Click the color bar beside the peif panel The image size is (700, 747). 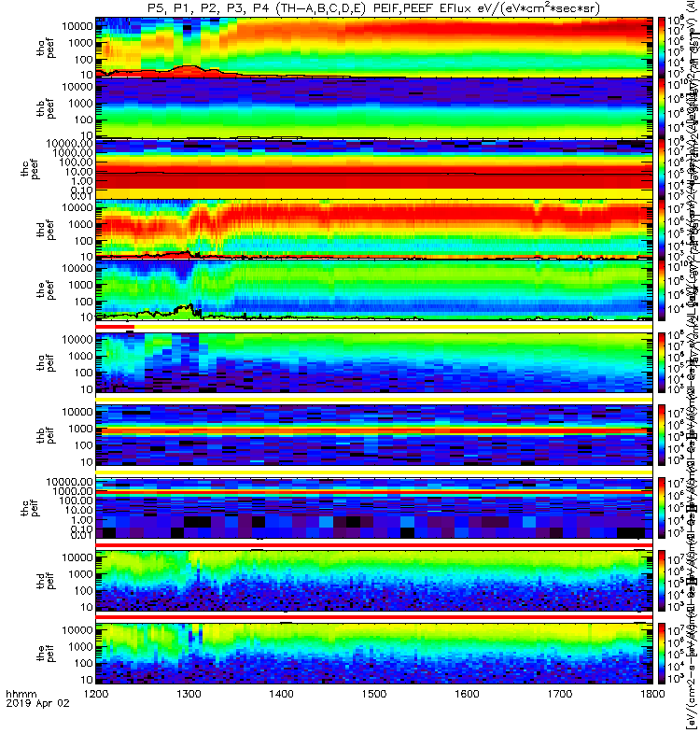click(x=662, y=653)
